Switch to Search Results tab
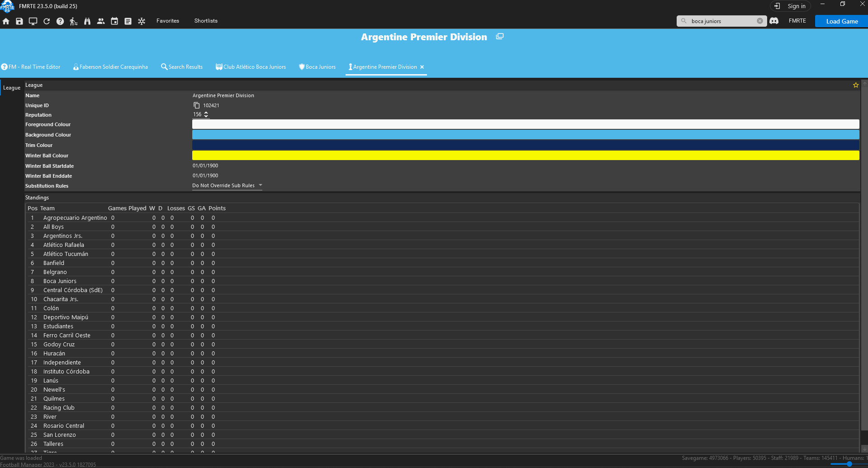 [x=182, y=67]
